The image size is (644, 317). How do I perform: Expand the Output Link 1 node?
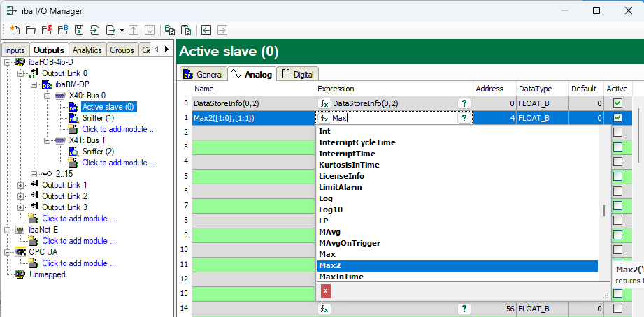pyautogui.click(x=20, y=185)
